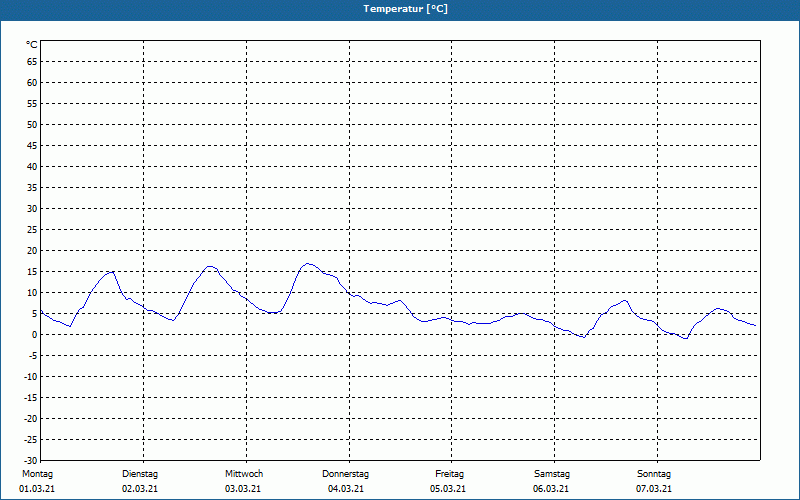The width and height of the screenshot is (800, 500).
Task: Click the 40 y-axis label
Action: click(x=32, y=167)
